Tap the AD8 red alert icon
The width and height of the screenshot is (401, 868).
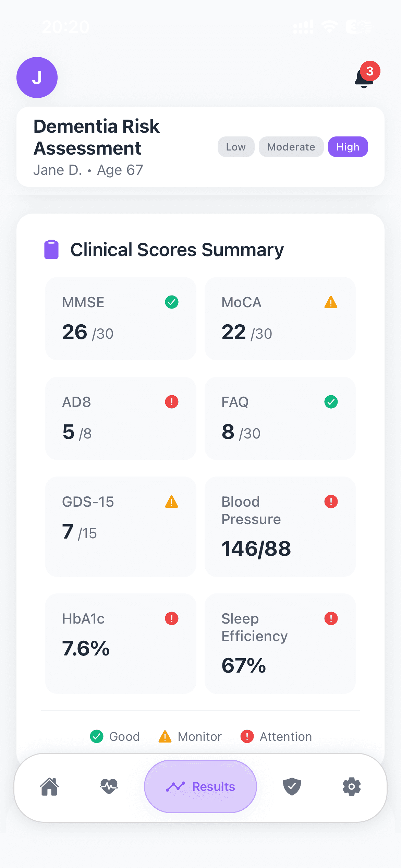pyautogui.click(x=172, y=402)
